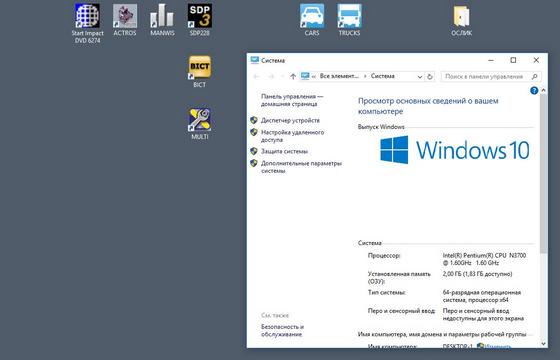
Task: Open Диспетчер устройств link
Action: tap(290, 120)
